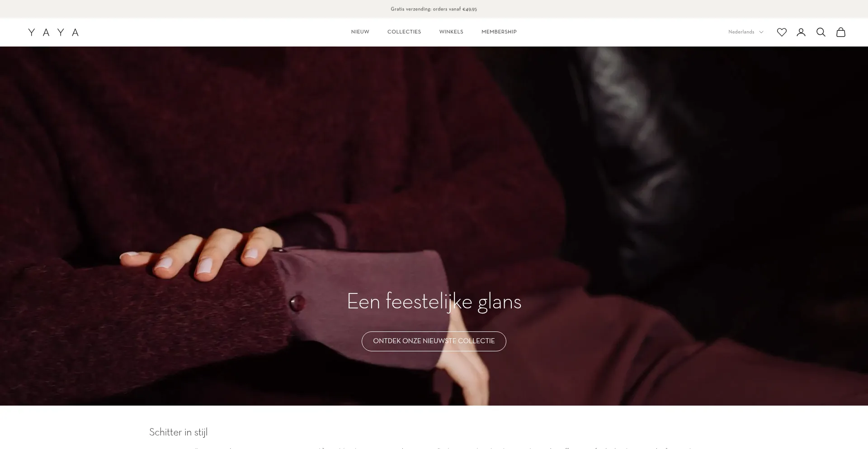Click the Gratis verzending announcement text
The image size is (868, 449).
(434, 9)
